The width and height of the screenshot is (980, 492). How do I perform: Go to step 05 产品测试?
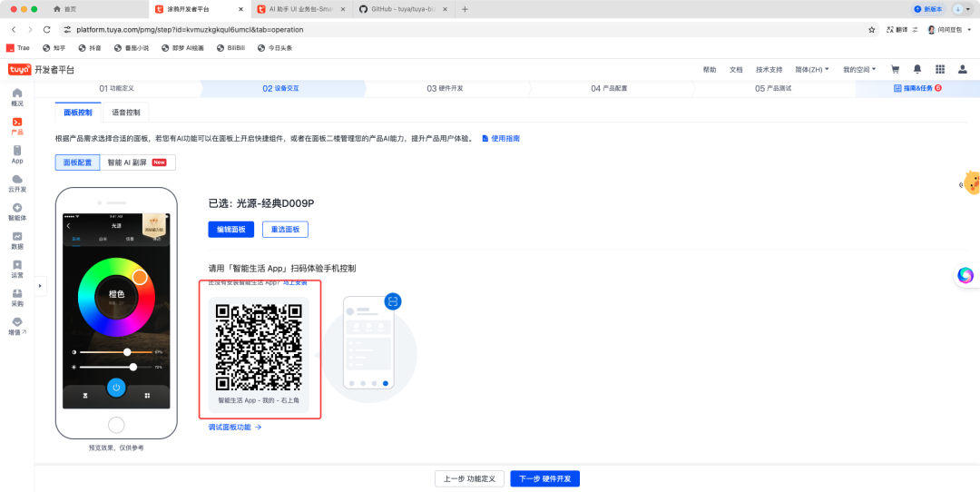[773, 89]
